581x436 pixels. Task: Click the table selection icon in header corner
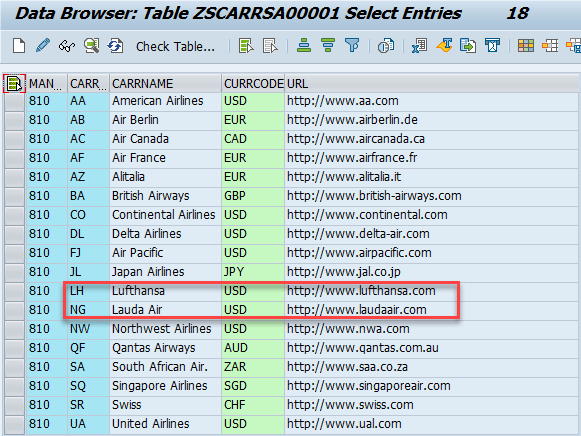[14, 83]
